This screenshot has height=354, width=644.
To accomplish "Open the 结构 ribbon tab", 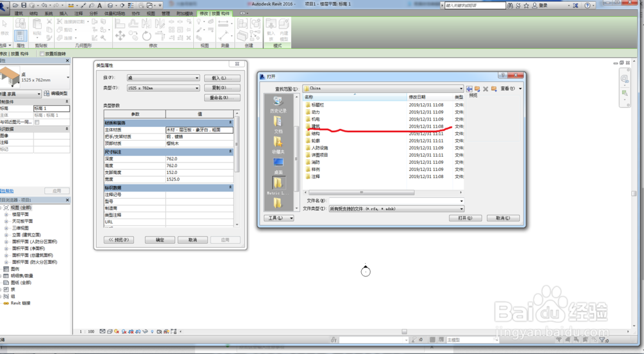I will [33, 14].
